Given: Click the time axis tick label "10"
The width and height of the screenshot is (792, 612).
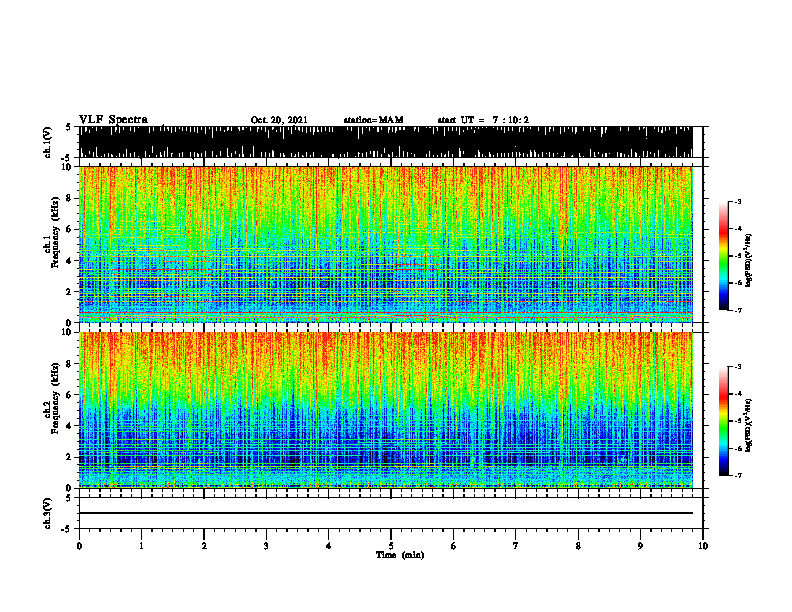Looking at the screenshot, I should pyautogui.click(x=703, y=546).
